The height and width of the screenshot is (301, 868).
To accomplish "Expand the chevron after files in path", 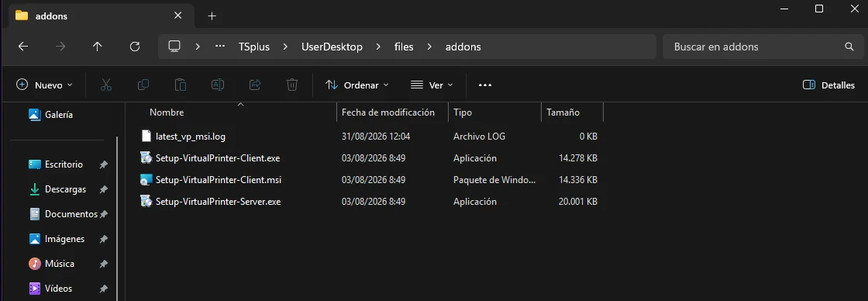I will point(429,47).
